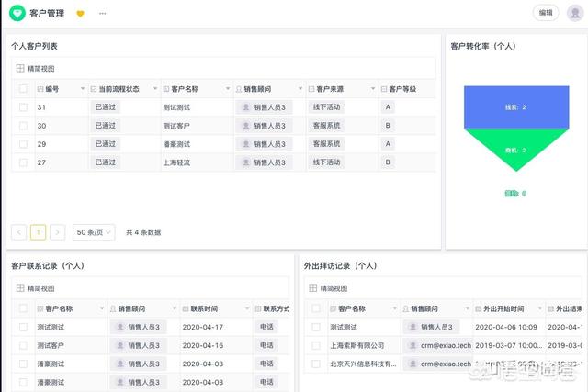Click 精简视图 grid icon in 外出拜访记录

coord(312,288)
